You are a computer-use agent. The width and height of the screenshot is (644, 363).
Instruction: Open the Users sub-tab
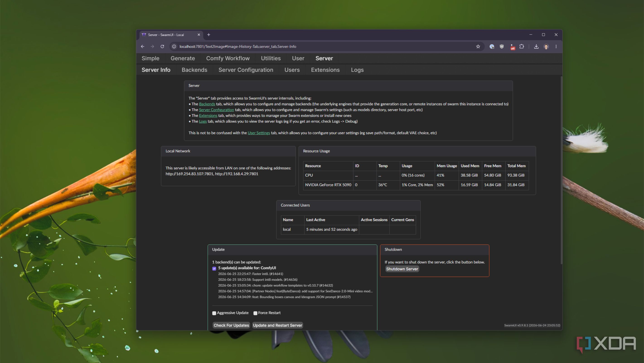[292, 70]
